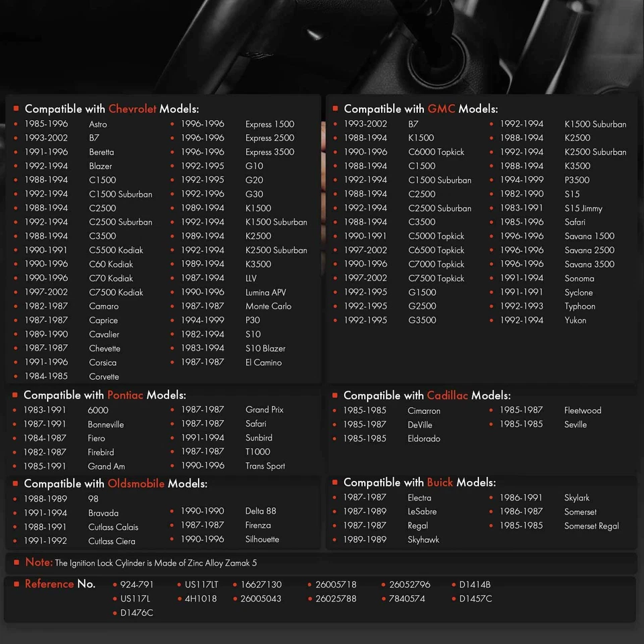This screenshot has width=644, height=644.
Task: Select reference number D1414B
Action: click(x=475, y=584)
